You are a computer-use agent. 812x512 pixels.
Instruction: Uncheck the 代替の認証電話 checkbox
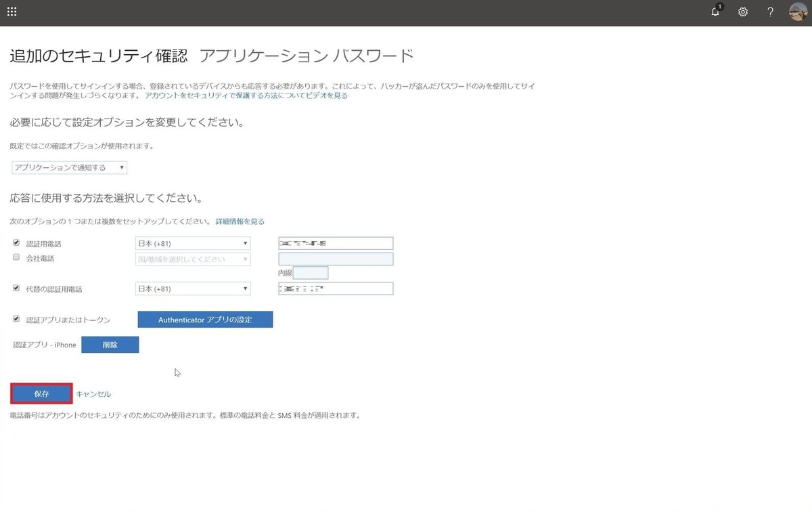(16, 288)
